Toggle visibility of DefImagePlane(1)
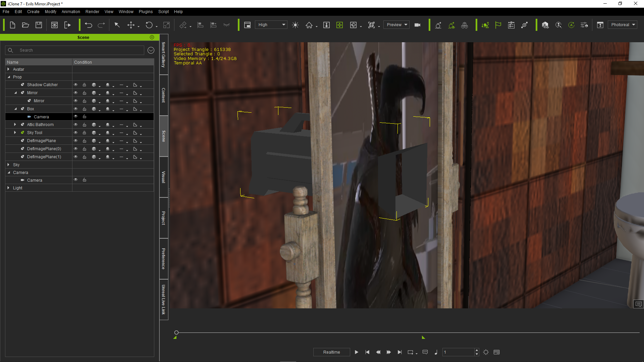This screenshot has height=362, width=644. [75, 157]
